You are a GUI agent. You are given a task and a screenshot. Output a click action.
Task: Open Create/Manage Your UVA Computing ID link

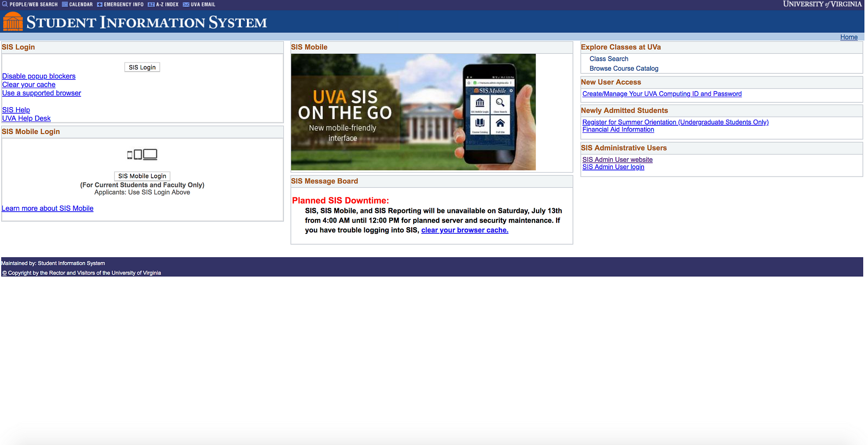(662, 94)
